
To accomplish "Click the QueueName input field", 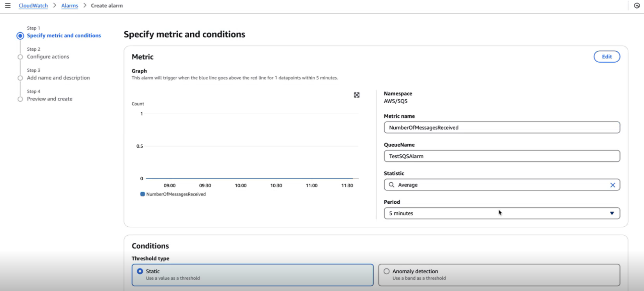I will pos(502,156).
